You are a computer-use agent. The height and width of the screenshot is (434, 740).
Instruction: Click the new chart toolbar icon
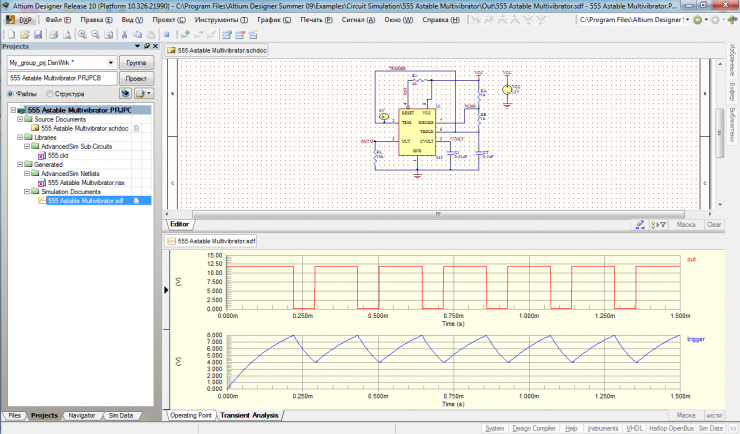[x=227, y=35]
